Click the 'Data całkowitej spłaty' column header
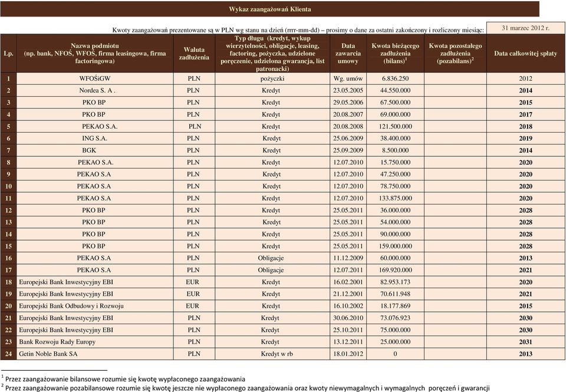 [x=525, y=54]
